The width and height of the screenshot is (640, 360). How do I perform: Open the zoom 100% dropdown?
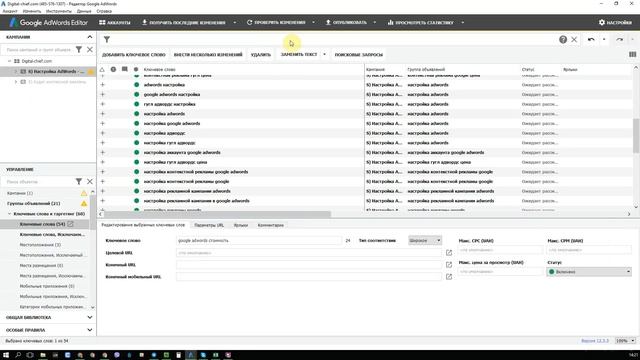pos(625,340)
